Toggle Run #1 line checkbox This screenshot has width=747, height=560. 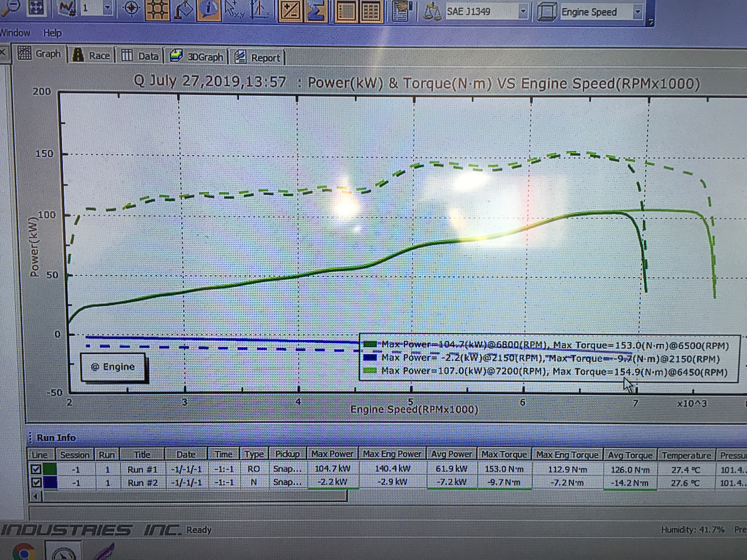(36, 469)
